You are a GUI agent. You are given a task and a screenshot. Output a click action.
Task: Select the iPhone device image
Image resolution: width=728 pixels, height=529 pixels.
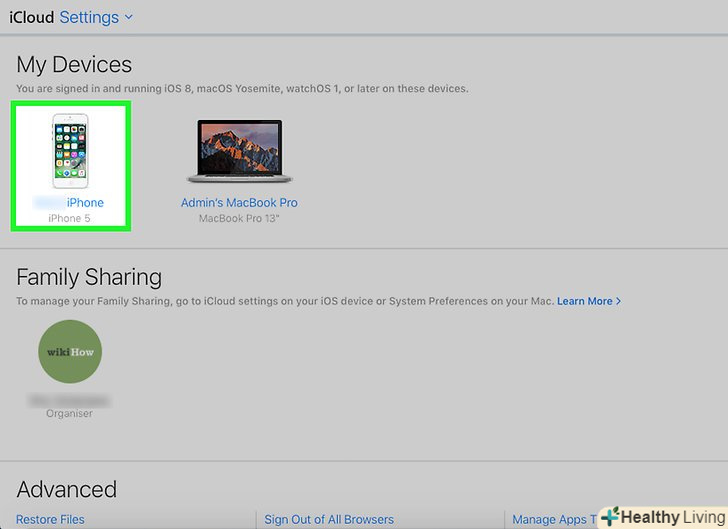[x=70, y=151]
